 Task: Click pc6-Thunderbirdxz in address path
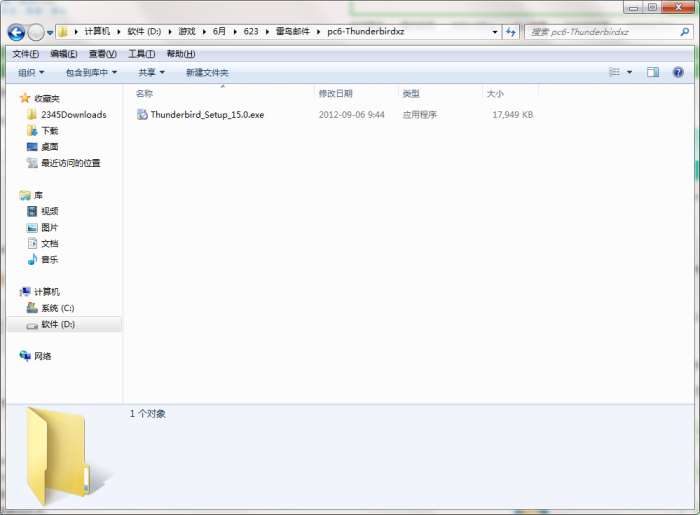(366, 31)
